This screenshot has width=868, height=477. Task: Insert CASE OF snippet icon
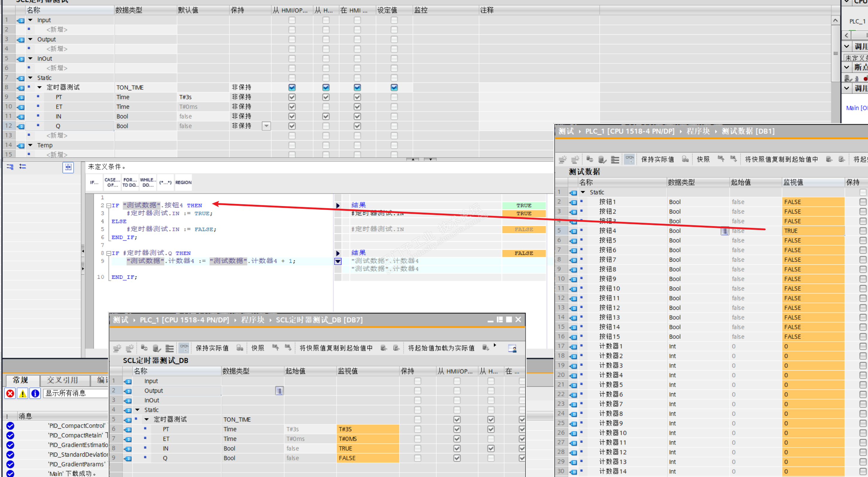pos(112,183)
